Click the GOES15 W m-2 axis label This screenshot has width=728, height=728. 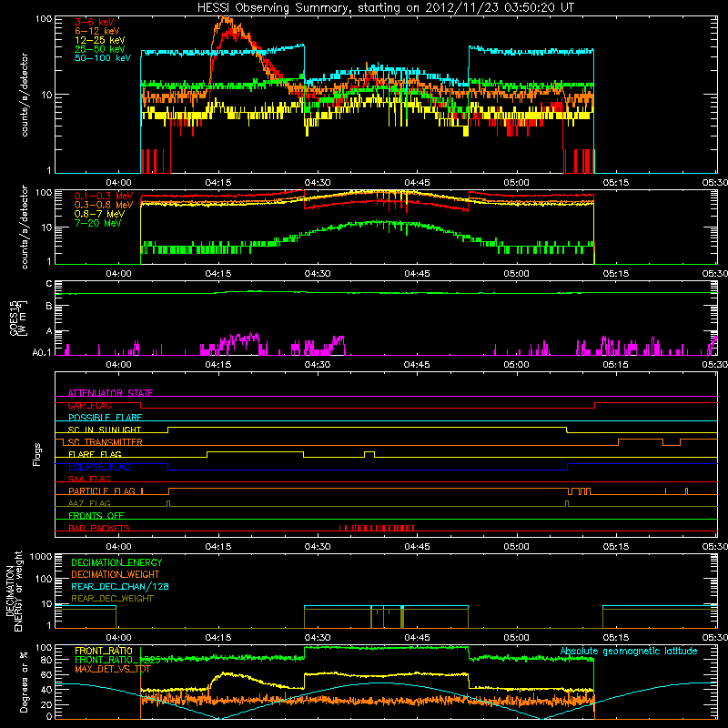(18, 318)
